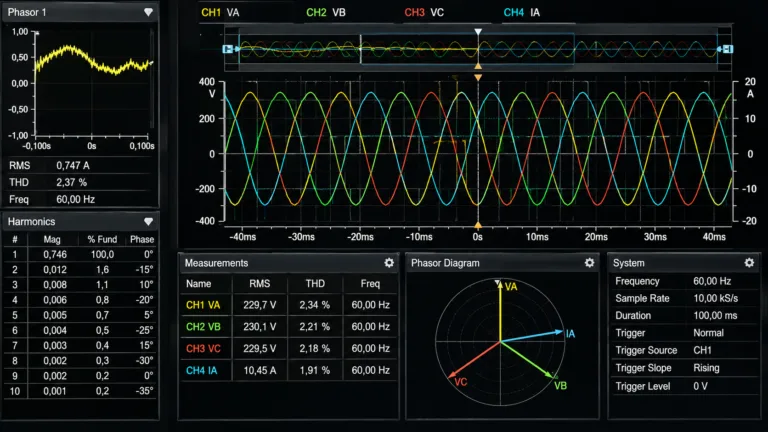This screenshot has width=768, height=432.
Task: Select harmonic row 5 magnitude 0,005
Action: coord(55,315)
